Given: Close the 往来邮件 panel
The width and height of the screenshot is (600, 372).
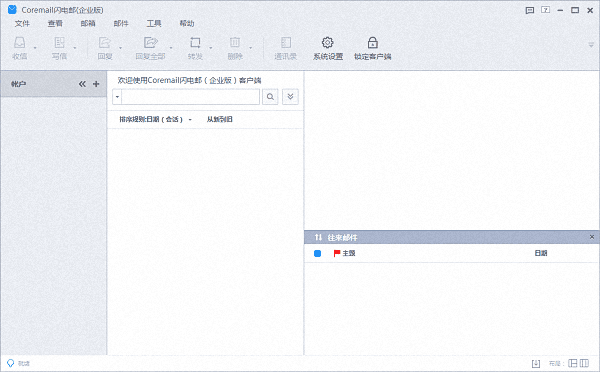Looking at the screenshot, I should pos(592,237).
